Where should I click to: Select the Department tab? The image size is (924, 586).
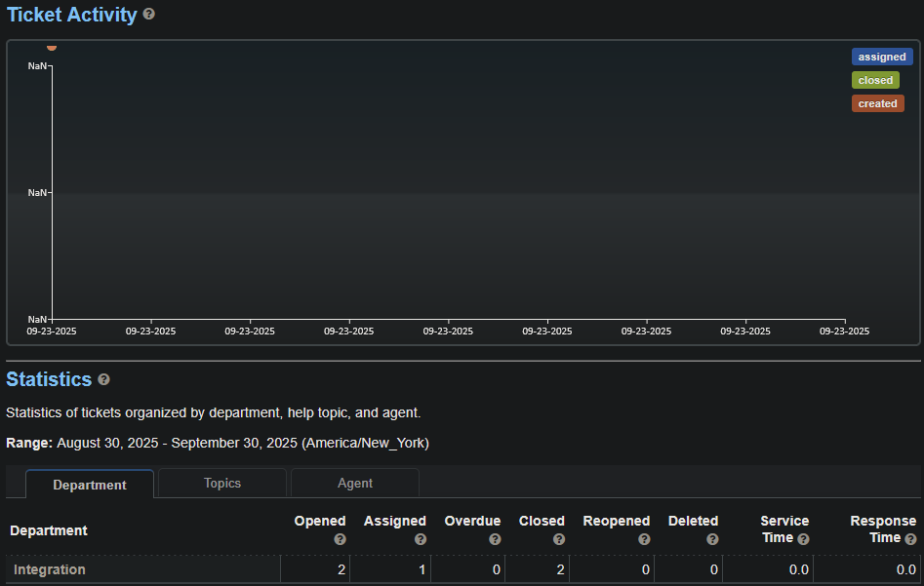coord(90,485)
